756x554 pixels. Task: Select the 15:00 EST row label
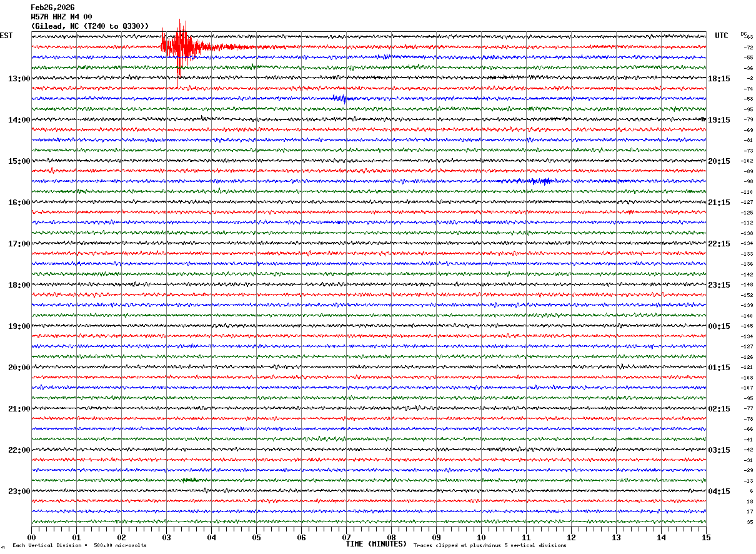[x=19, y=161]
